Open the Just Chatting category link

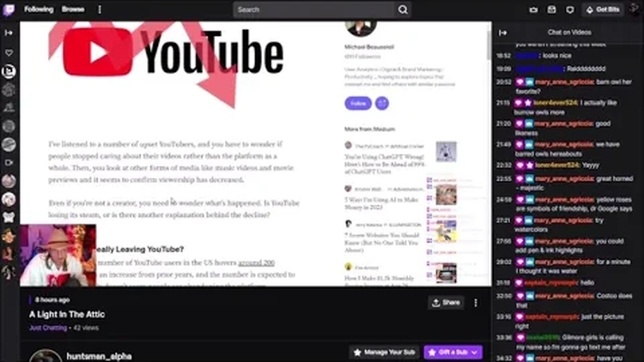tap(48, 328)
